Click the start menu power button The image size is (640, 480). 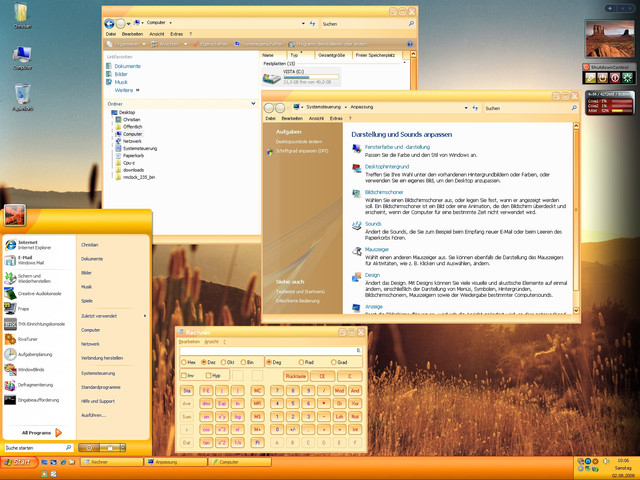coord(89,448)
